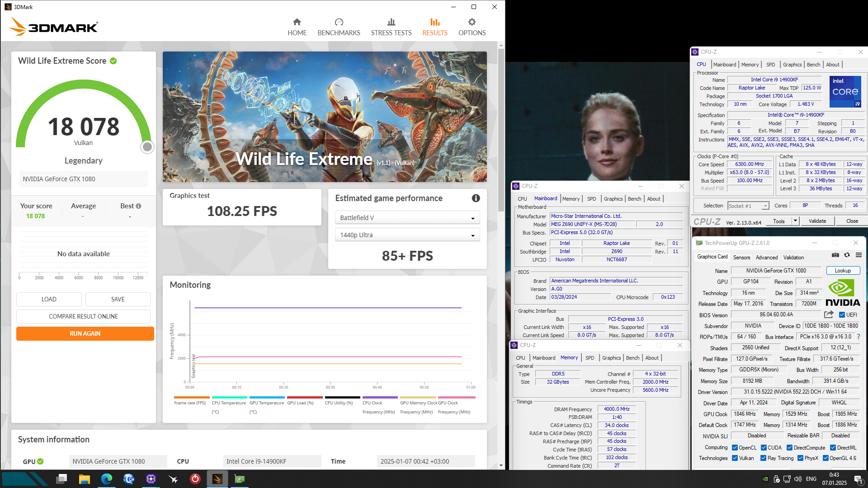Click the info icon next to Estimated game performance
This screenshot has height=488, width=868.
click(476, 198)
